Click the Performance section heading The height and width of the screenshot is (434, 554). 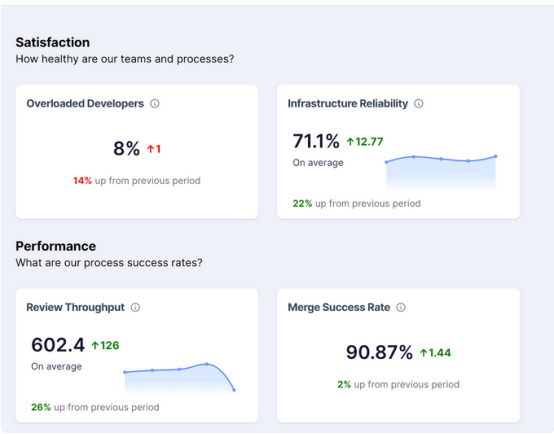click(55, 246)
